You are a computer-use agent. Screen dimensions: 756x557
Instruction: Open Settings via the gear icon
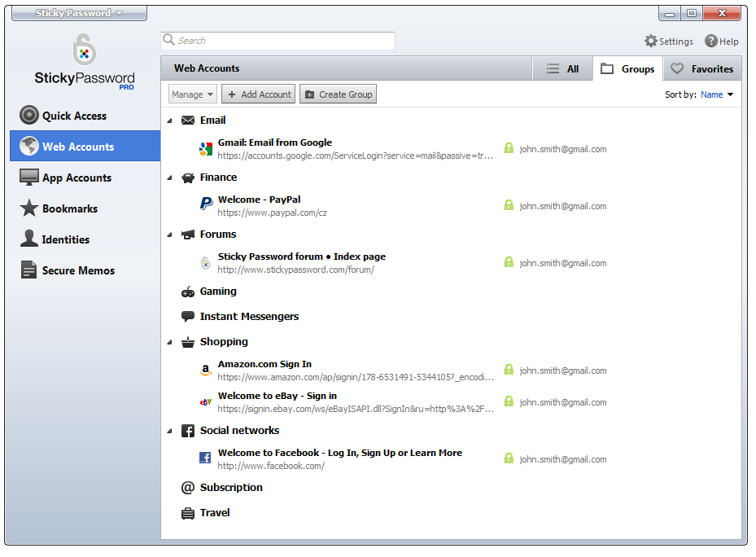tap(651, 42)
